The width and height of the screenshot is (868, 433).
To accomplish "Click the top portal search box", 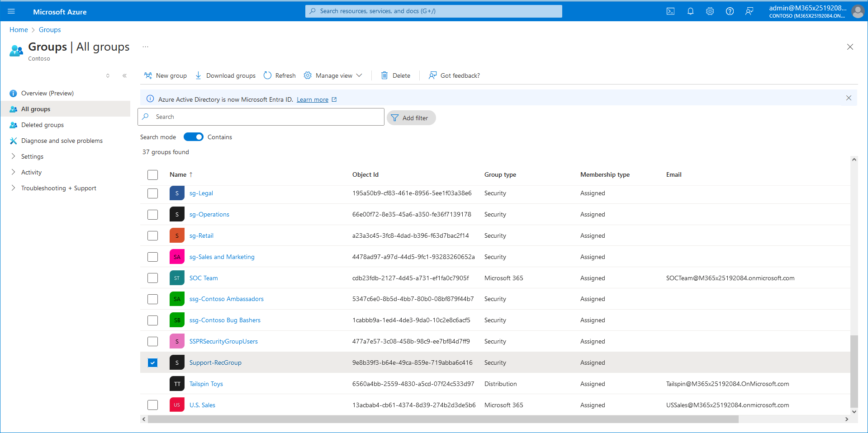I will click(x=433, y=11).
